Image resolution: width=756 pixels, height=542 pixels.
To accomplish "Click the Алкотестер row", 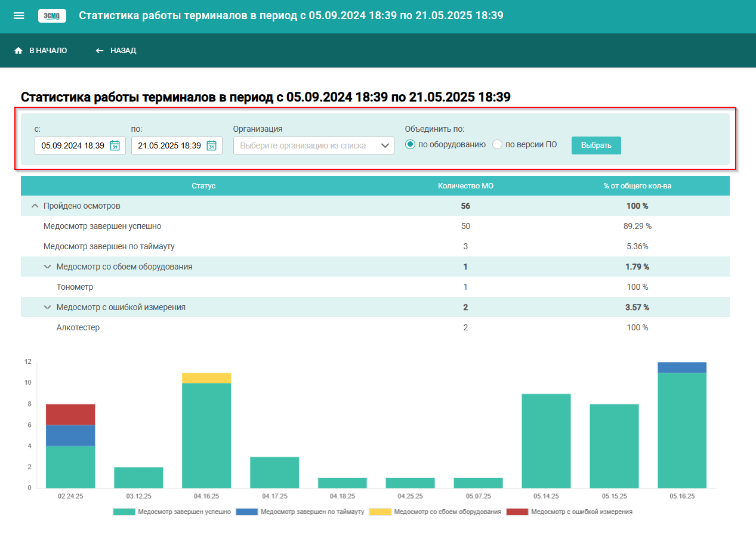I will [x=375, y=327].
